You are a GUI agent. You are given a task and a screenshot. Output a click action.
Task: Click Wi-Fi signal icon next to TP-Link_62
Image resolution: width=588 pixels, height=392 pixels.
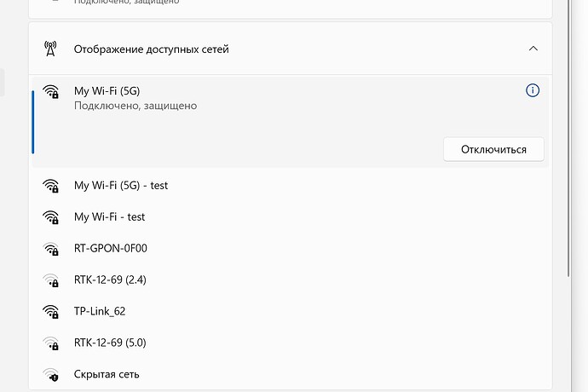pos(50,312)
